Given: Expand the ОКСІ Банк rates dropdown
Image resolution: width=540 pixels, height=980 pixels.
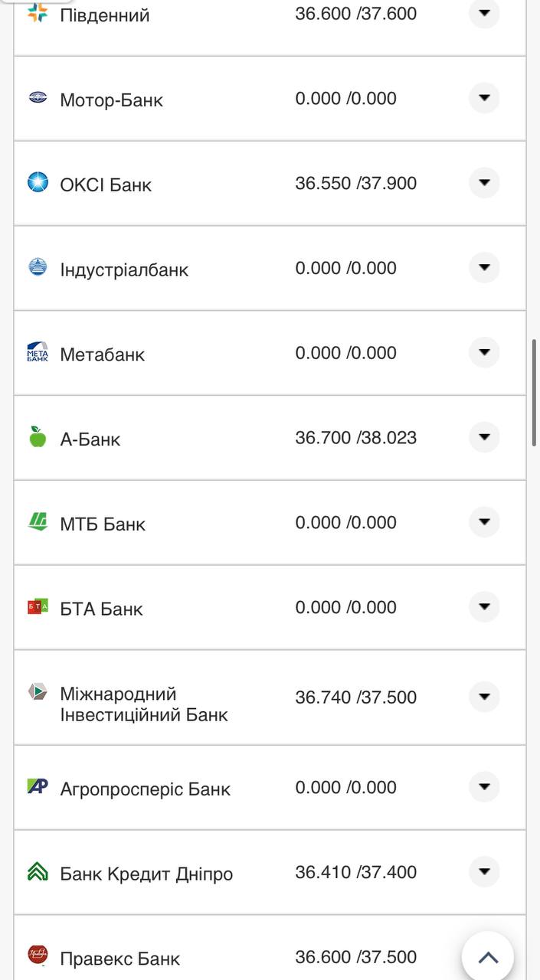Looking at the screenshot, I should (x=483, y=183).
